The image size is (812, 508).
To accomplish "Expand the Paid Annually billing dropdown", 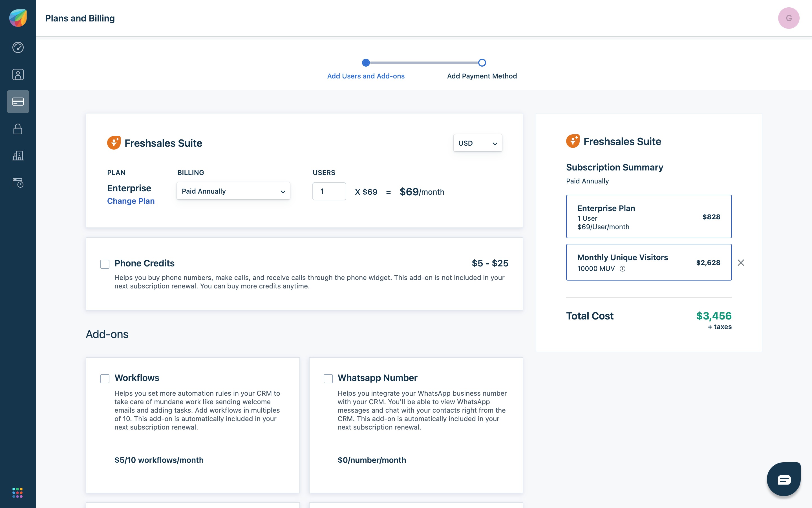I will 233,191.
